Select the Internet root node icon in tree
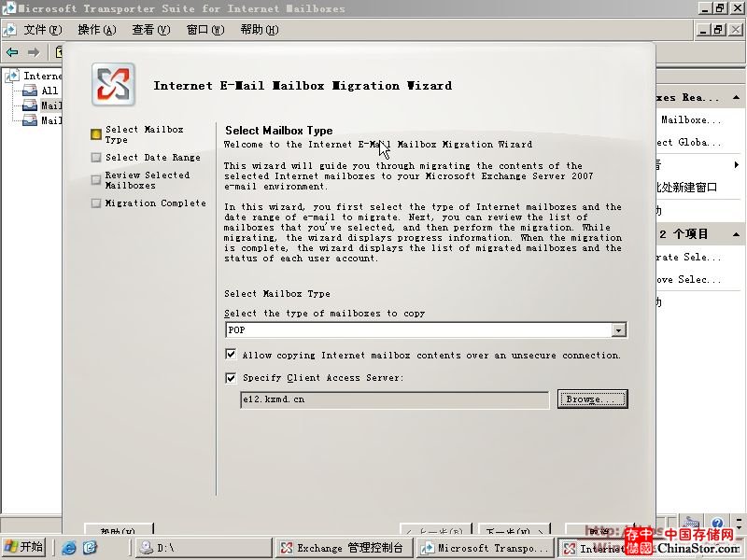Viewport: 747px width, 560px height. coord(13,76)
